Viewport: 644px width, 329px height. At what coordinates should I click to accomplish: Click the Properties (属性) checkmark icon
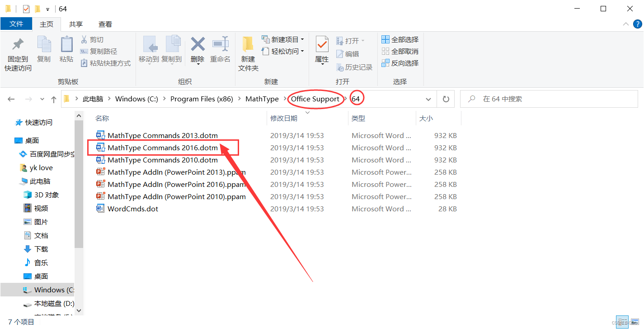point(322,44)
